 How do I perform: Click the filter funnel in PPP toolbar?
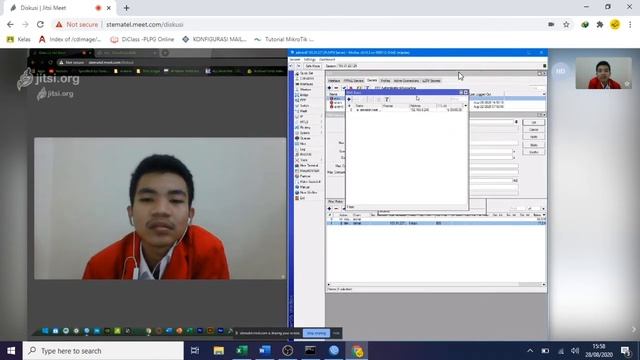point(367,88)
